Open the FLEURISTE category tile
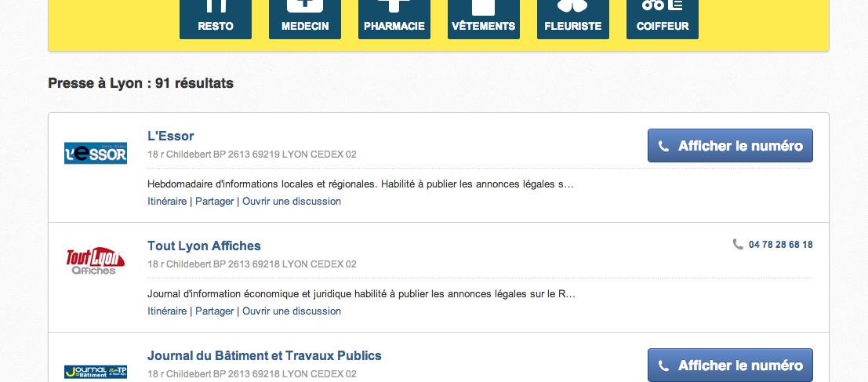Image resolution: width=868 pixels, height=382 pixels. (573, 20)
